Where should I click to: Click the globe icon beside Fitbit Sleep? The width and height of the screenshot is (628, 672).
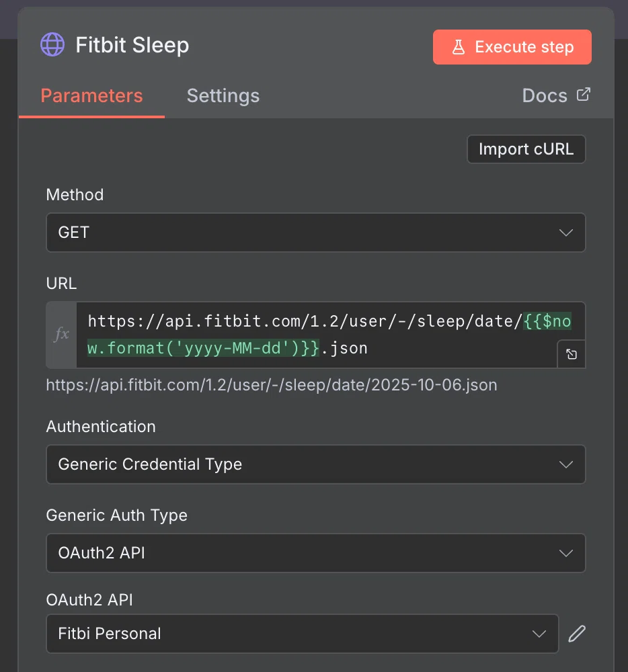coord(52,44)
